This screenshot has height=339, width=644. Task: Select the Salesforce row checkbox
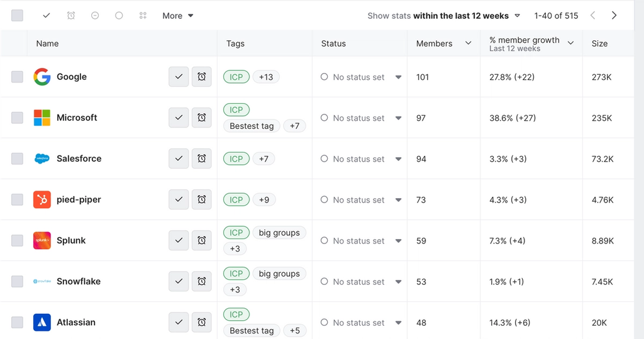[17, 158]
